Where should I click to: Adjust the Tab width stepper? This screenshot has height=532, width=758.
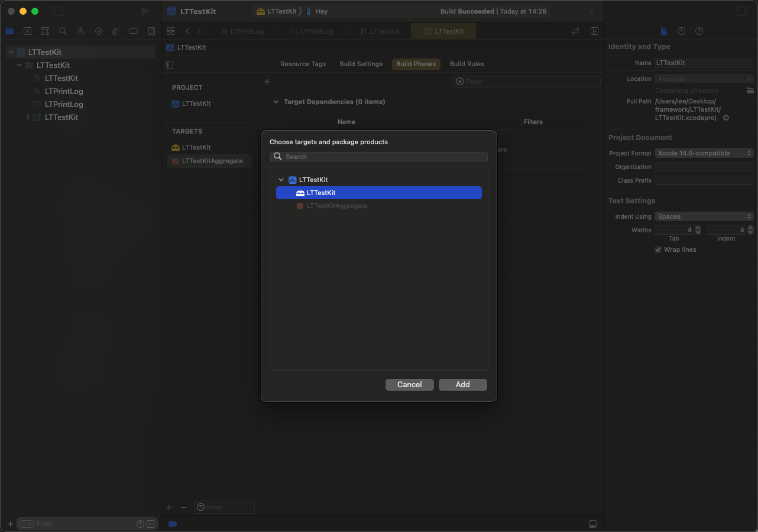pyautogui.click(x=698, y=230)
